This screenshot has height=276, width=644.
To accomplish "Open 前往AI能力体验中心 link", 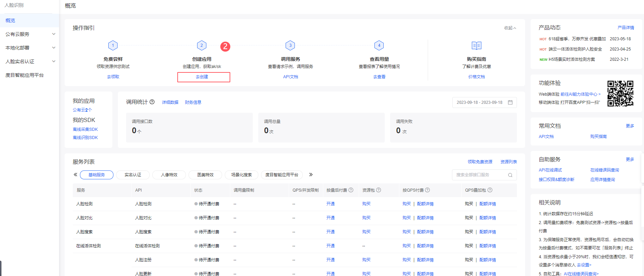I will 580,94.
